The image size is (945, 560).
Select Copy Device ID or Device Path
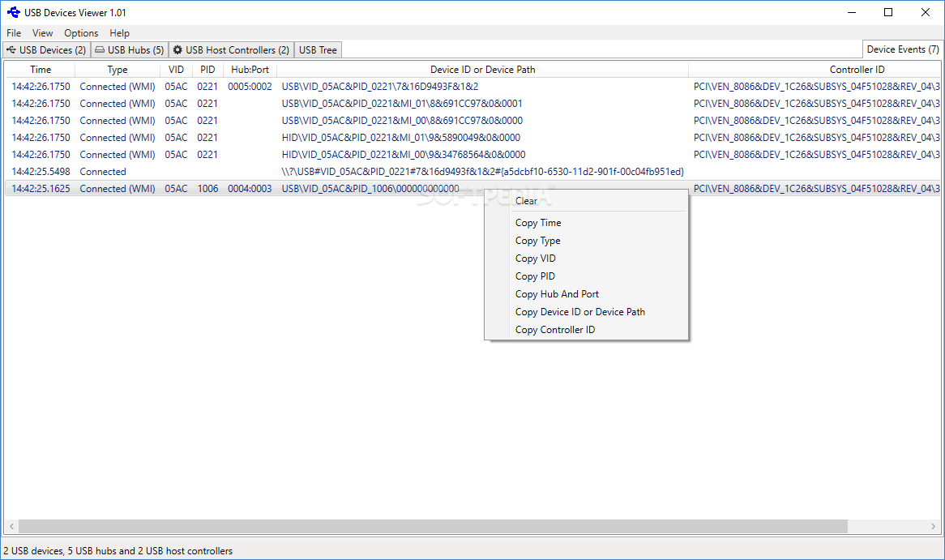(x=580, y=311)
